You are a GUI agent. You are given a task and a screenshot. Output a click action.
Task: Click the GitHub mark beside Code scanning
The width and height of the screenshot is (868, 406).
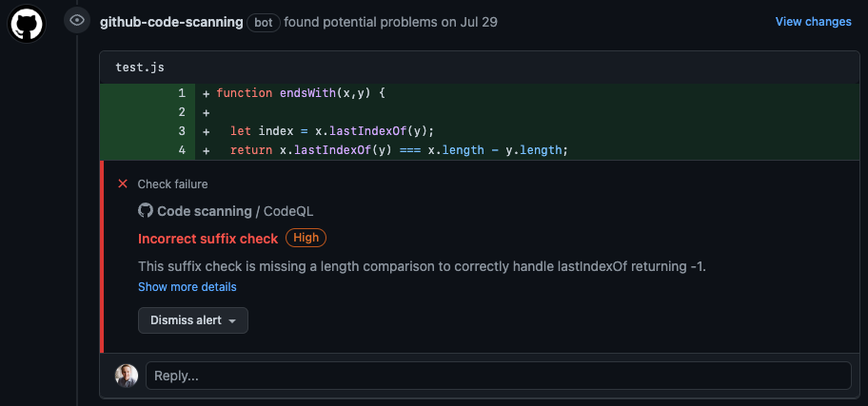point(146,211)
